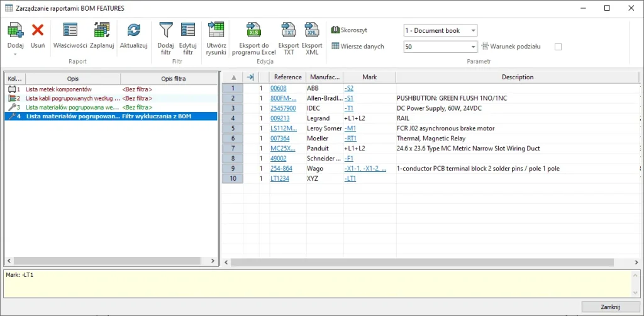Select row header number 5
The height and width of the screenshot is (316, 644).
[x=233, y=128]
